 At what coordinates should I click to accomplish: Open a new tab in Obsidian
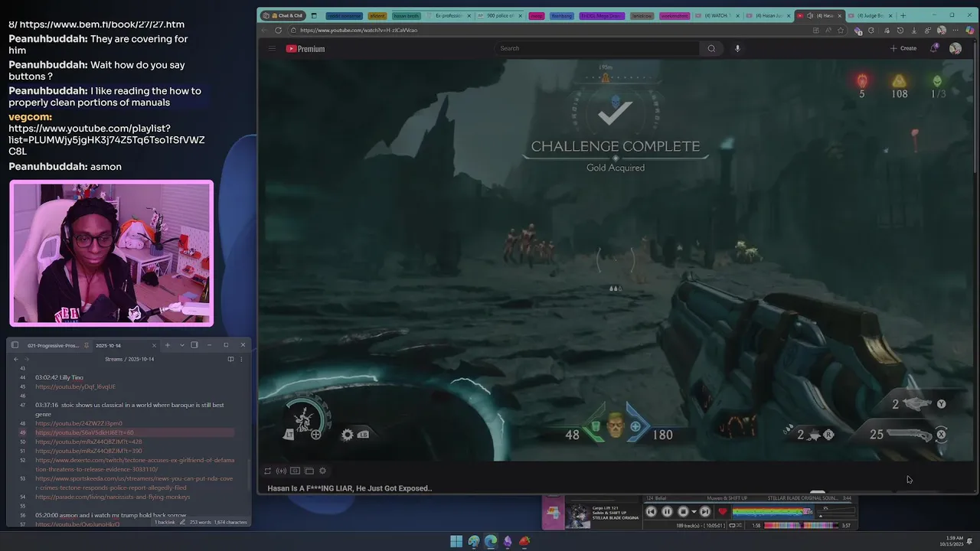pos(168,345)
